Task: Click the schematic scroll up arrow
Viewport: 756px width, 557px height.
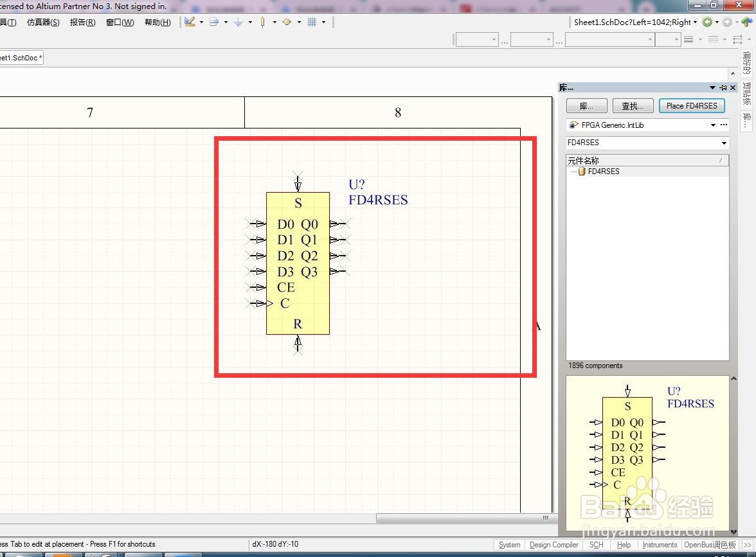Action: coord(733,73)
